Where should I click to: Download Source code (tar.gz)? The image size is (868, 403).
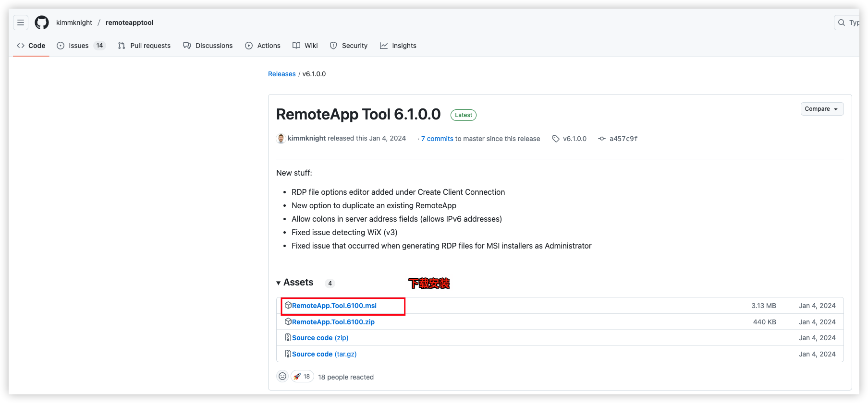(324, 354)
